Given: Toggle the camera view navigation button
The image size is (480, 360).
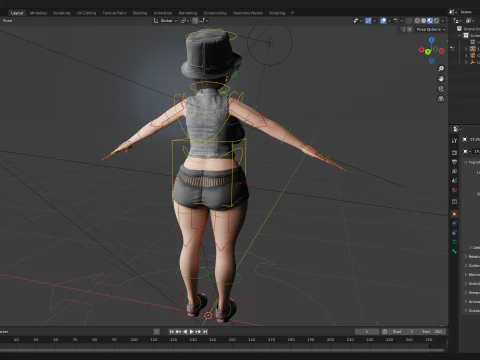Looking at the screenshot, I should click(x=441, y=89).
